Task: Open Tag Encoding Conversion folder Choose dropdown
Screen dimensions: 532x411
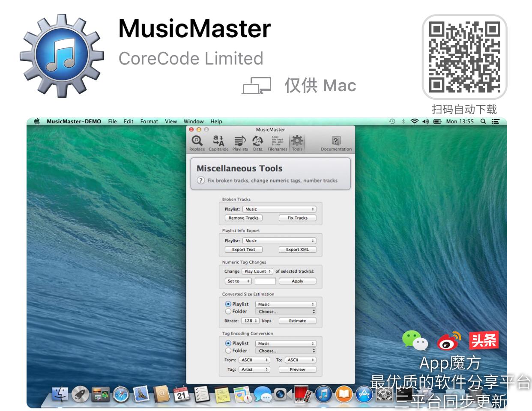Action: pyautogui.click(x=285, y=351)
